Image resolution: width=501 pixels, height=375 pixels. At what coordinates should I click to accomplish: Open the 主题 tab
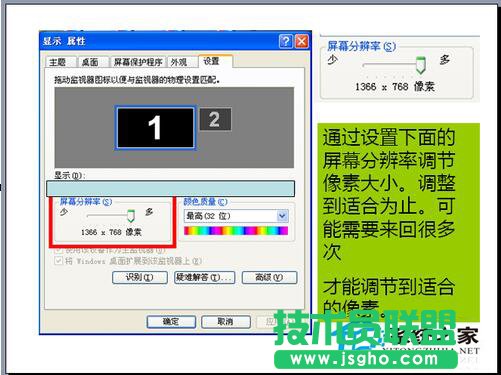(x=60, y=62)
